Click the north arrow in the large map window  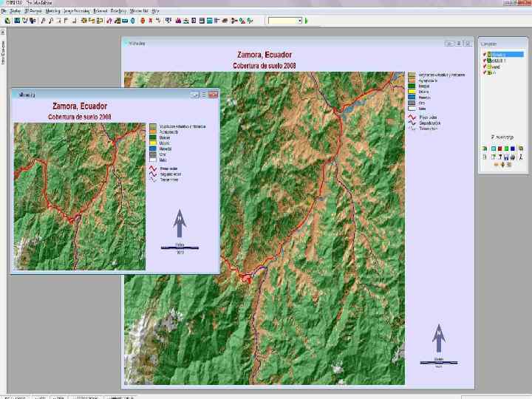439,338
